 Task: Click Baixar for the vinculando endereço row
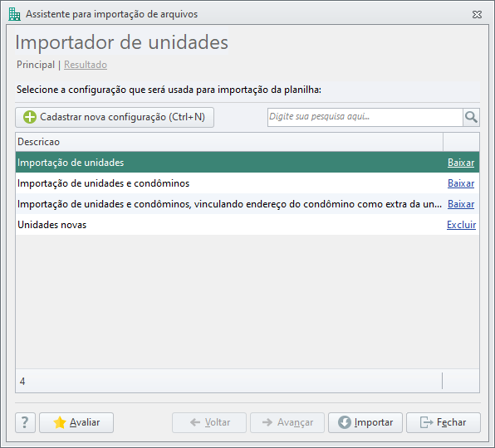[461, 204]
